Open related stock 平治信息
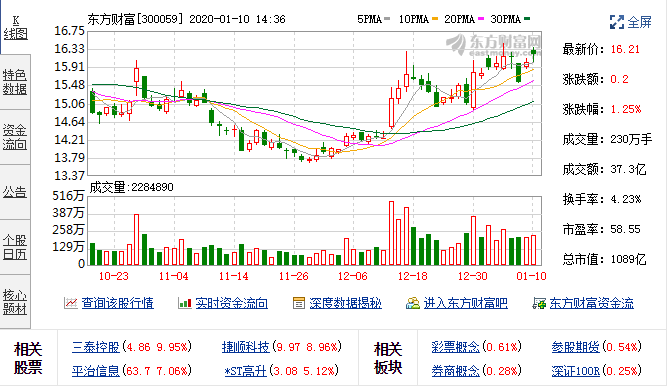 click(x=96, y=371)
